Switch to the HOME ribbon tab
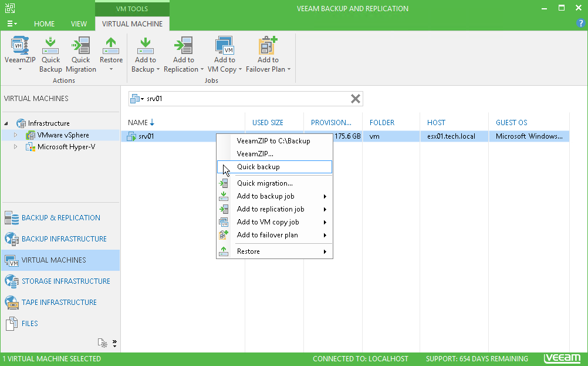Viewport: 588px width, 366px height. [x=44, y=23]
